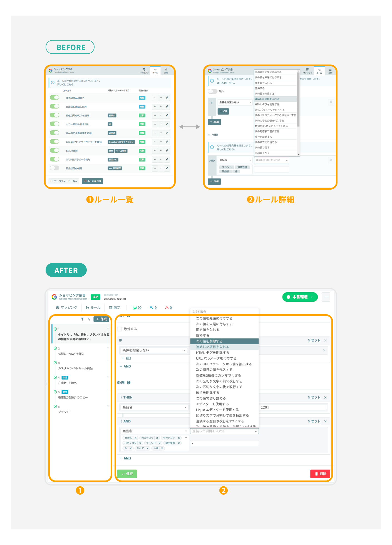
Task: Click scrollbar of BEFORE option list
Action: coord(298,100)
